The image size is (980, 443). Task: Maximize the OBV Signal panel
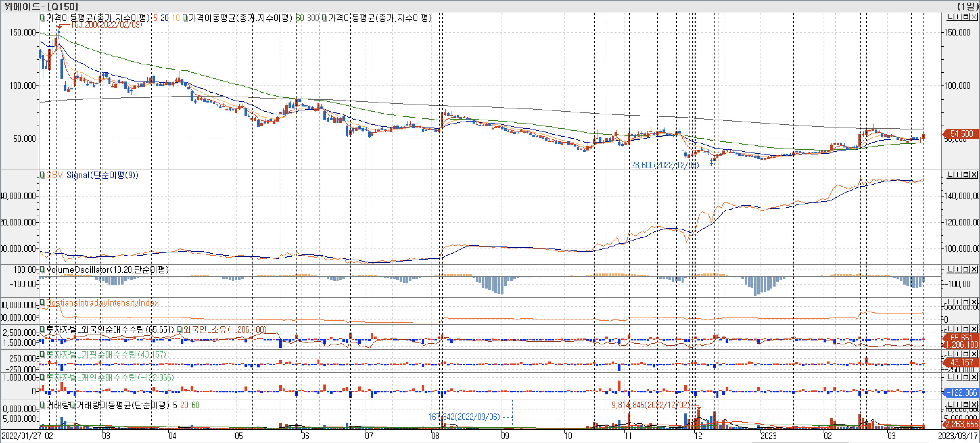pyautogui.click(x=966, y=175)
